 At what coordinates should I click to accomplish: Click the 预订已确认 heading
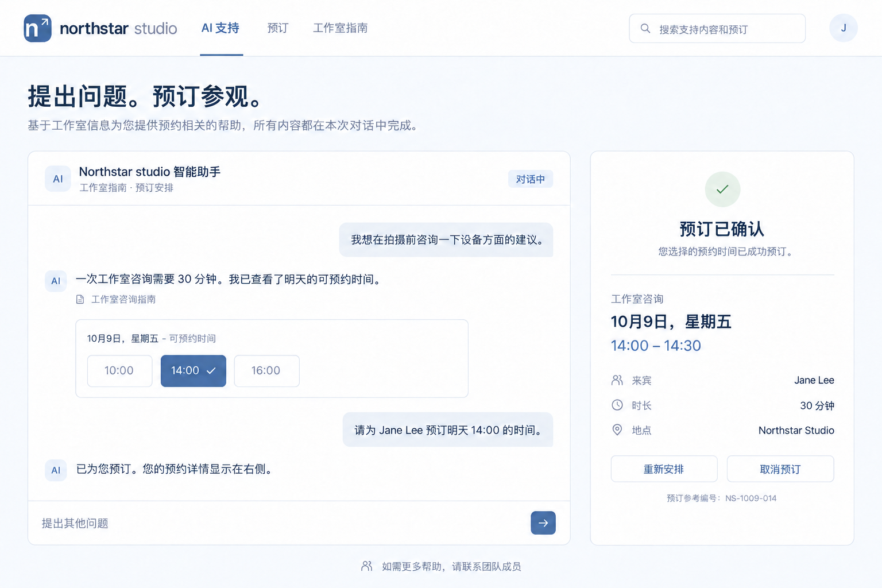tap(722, 229)
